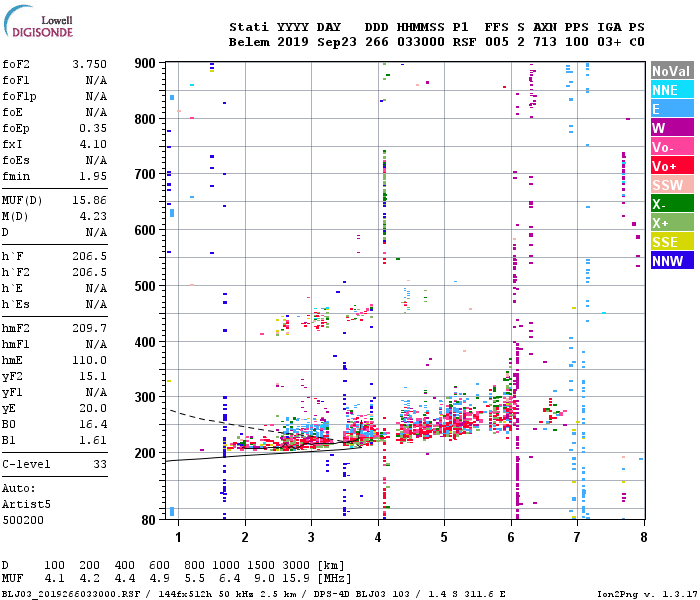Click the hmE value 110.0

90,360
